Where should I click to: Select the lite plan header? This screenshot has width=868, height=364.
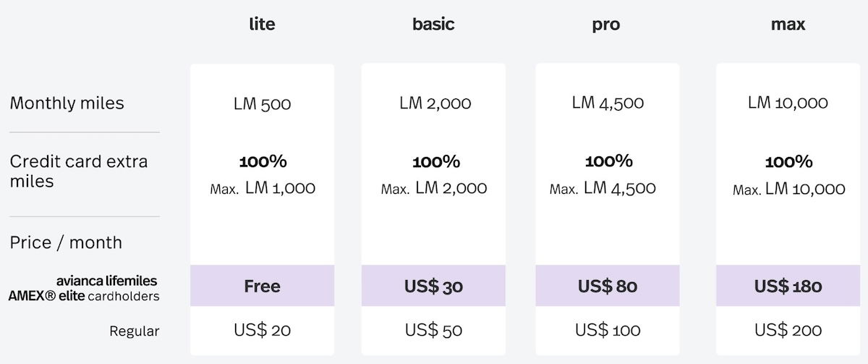[x=262, y=24]
